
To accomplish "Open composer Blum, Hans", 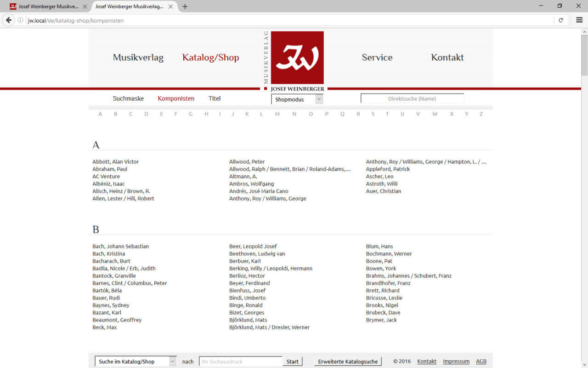I will click(379, 246).
